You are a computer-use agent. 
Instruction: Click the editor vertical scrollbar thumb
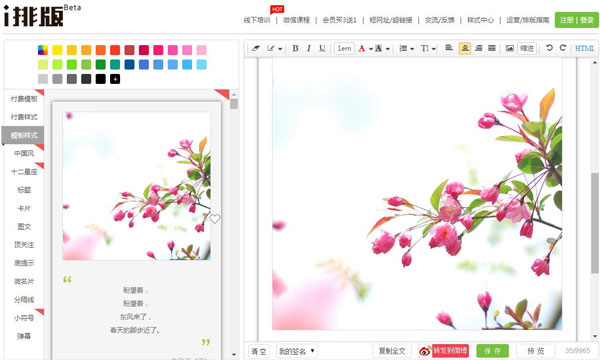point(595,223)
